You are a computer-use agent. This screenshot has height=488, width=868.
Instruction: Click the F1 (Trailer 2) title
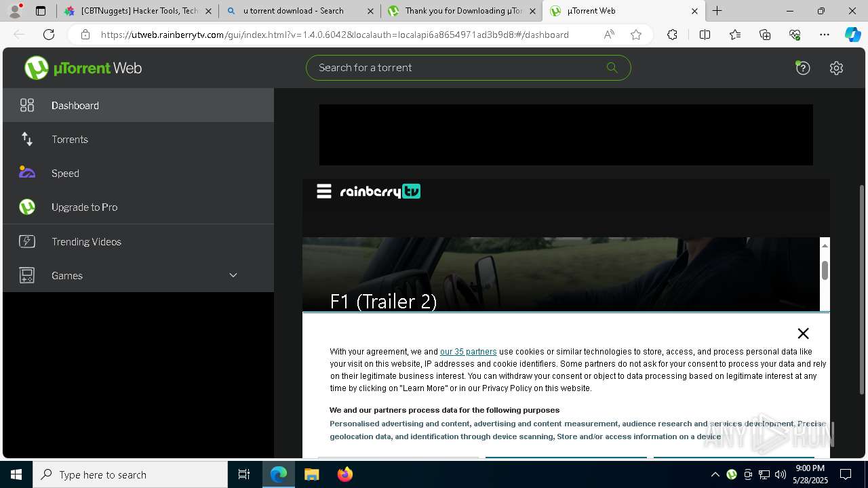383,301
